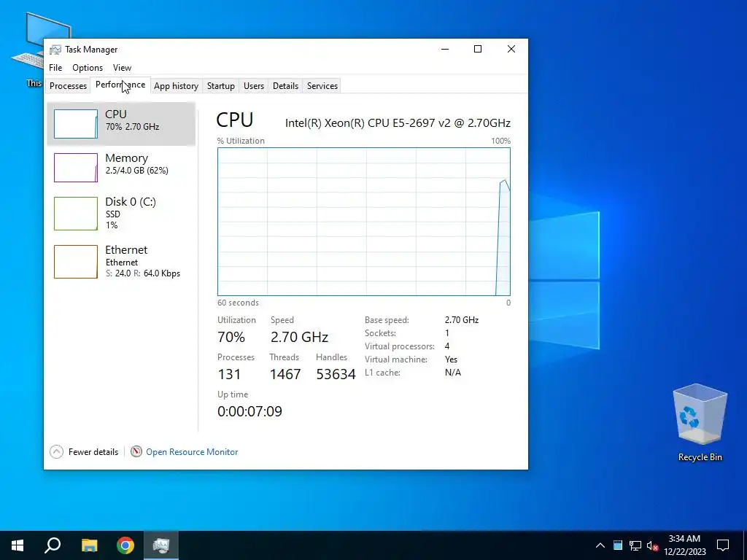Switch to the Processes tab
747x560 pixels.
pos(68,86)
